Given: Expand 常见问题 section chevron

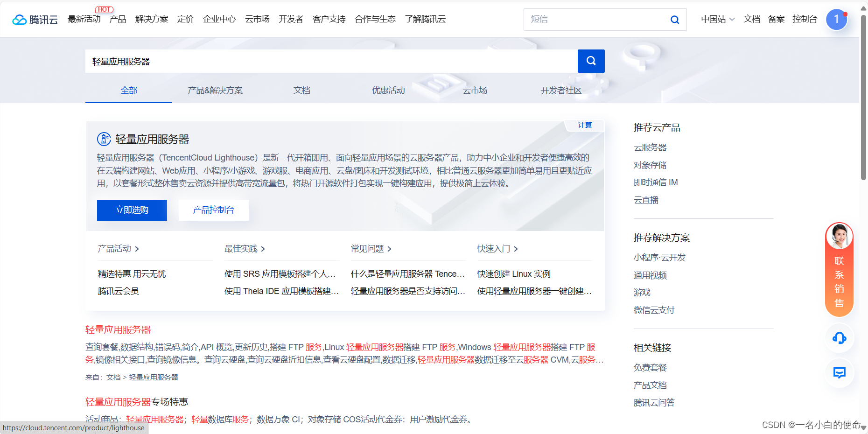Looking at the screenshot, I should (390, 249).
